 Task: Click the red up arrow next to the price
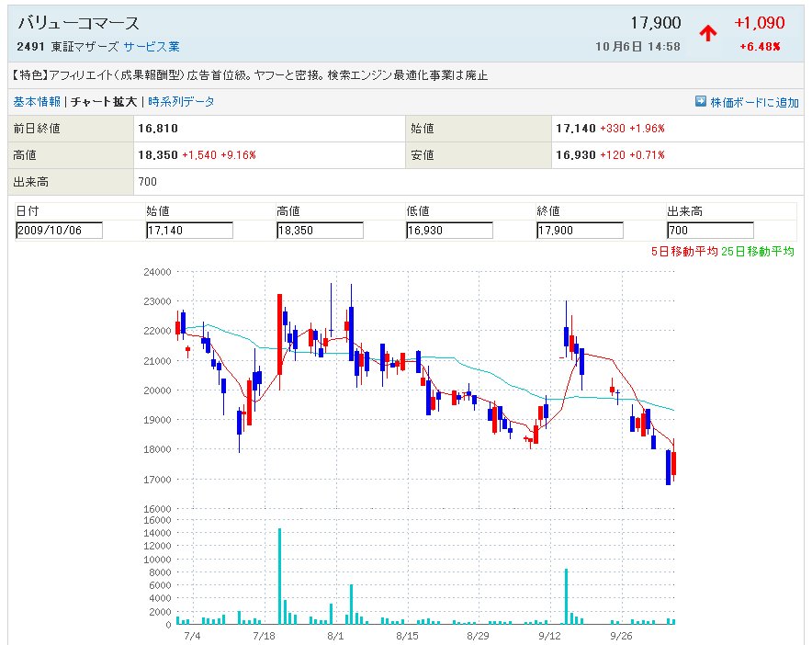[708, 34]
